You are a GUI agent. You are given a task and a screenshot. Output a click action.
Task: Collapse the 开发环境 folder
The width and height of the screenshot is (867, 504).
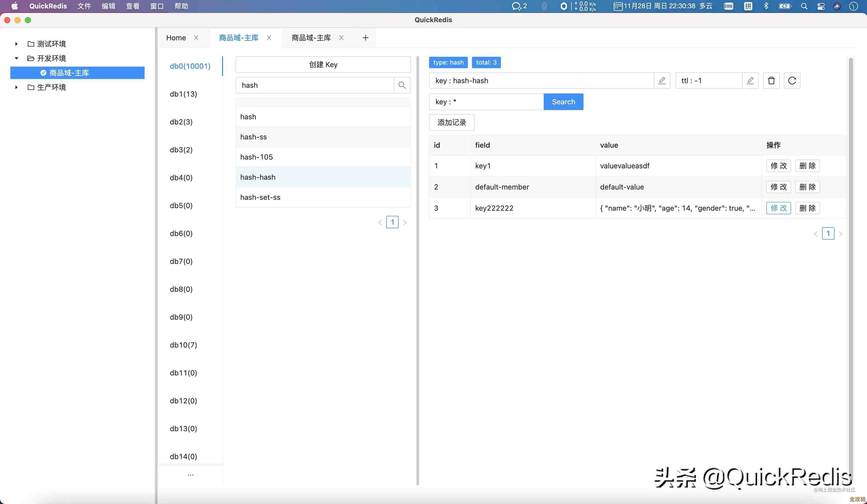click(16, 58)
